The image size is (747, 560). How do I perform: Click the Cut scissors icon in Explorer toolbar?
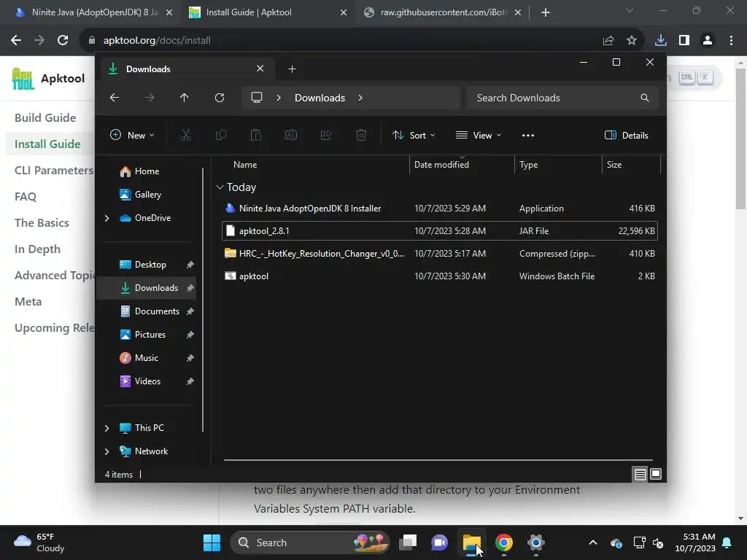186,135
